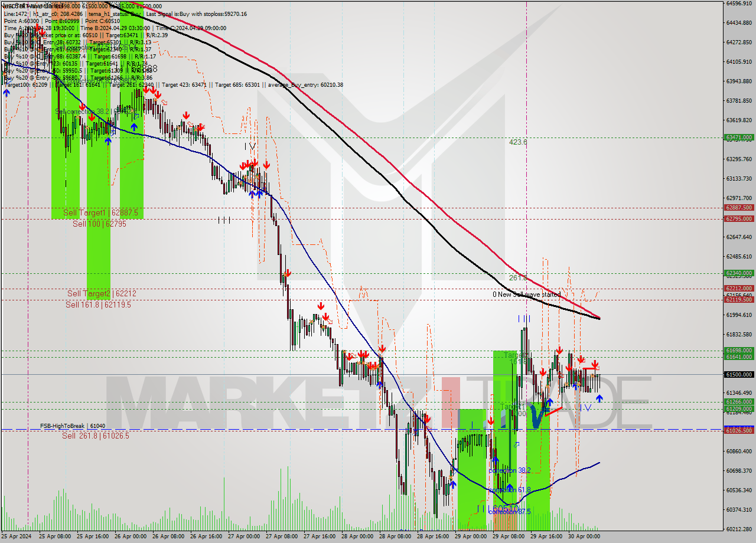Click the green 62340.000 price level tag
The height and width of the screenshot is (543, 756).
(739, 273)
